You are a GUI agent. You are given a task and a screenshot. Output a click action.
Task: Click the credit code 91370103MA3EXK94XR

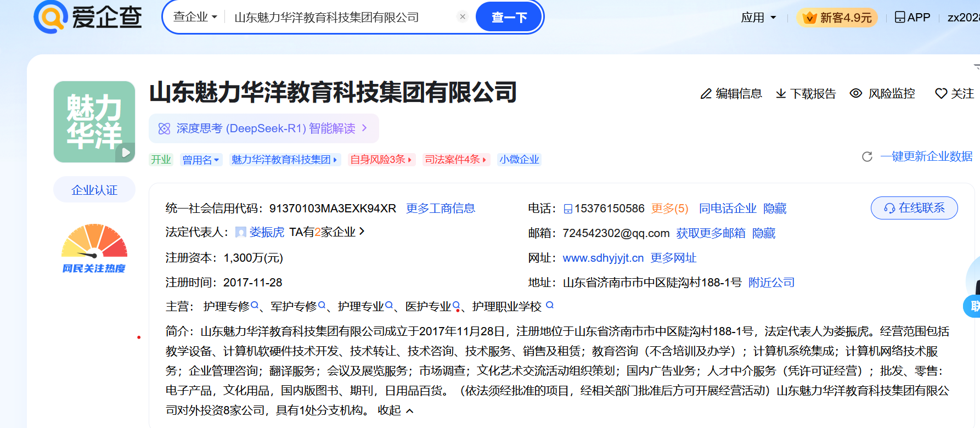[x=333, y=209]
